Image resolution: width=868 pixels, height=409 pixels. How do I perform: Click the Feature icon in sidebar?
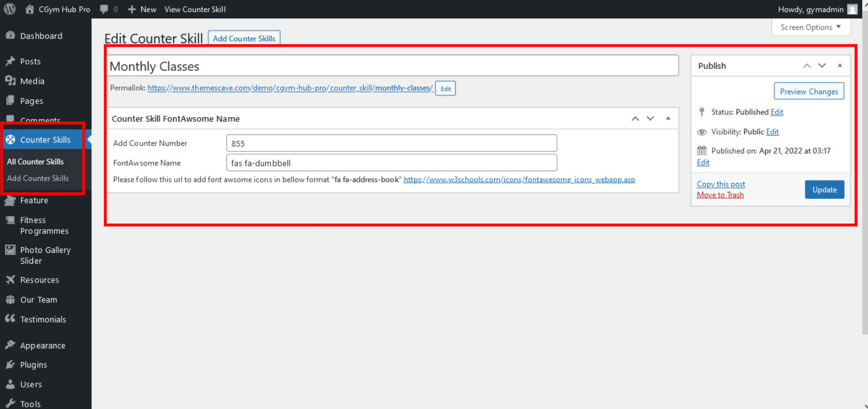pyautogui.click(x=10, y=201)
